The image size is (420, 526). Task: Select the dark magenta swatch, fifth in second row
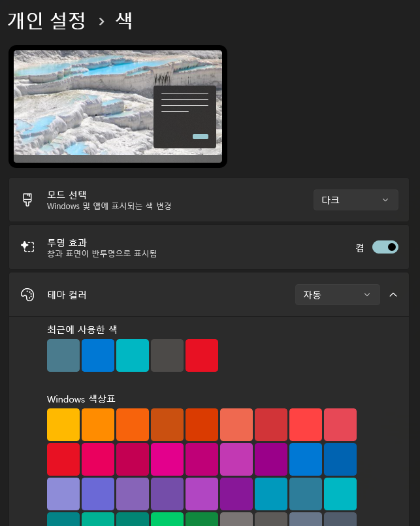tap(202, 459)
